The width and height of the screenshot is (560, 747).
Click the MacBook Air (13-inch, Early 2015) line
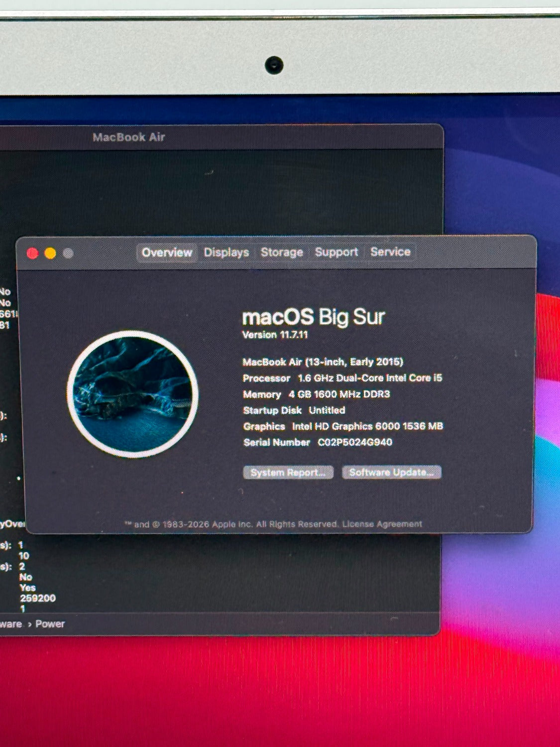323,362
